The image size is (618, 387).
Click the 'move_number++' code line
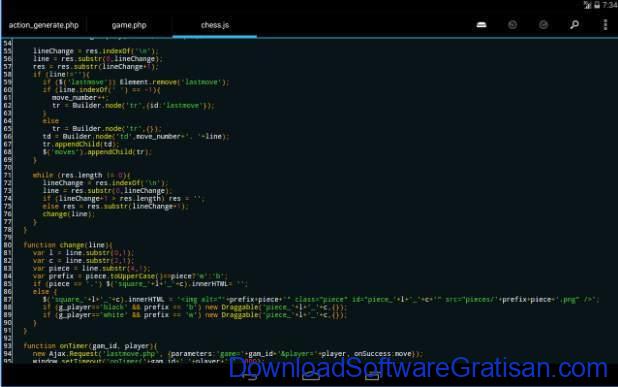coord(80,98)
